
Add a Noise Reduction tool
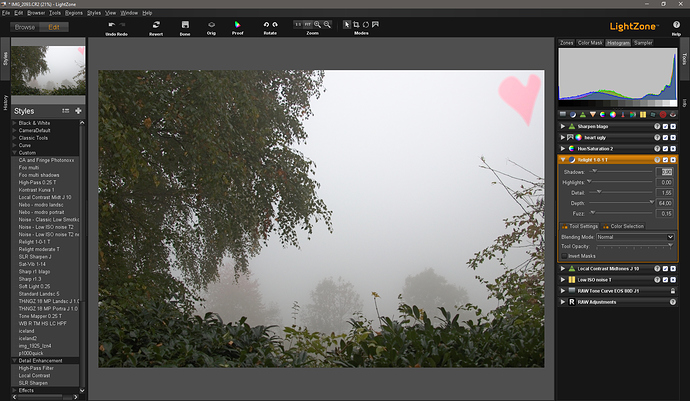coord(643,114)
